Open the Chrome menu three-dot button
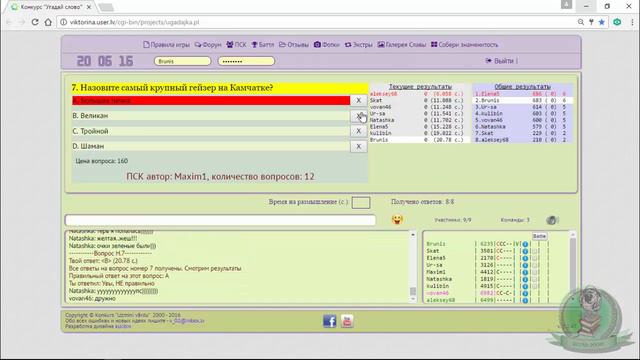 tap(632, 22)
